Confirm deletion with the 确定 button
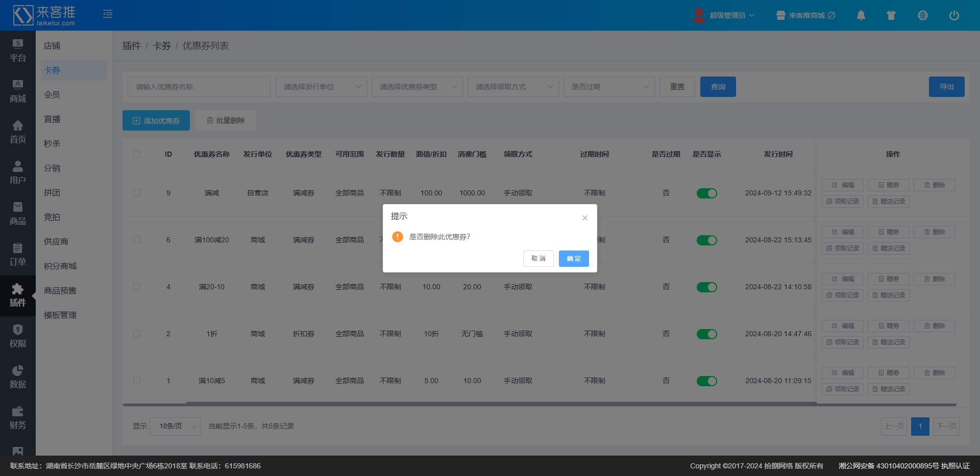The image size is (980, 476). [573, 259]
